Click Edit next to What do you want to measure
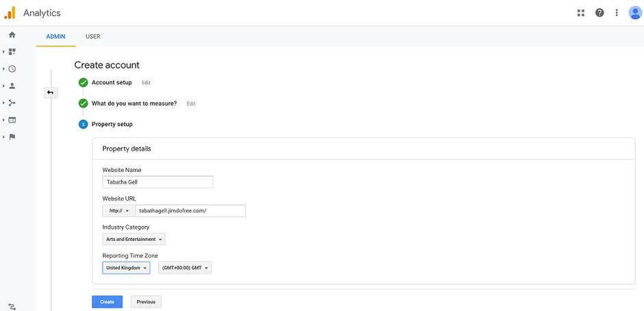This screenshot has height=311, width=644. click(191, 103)
